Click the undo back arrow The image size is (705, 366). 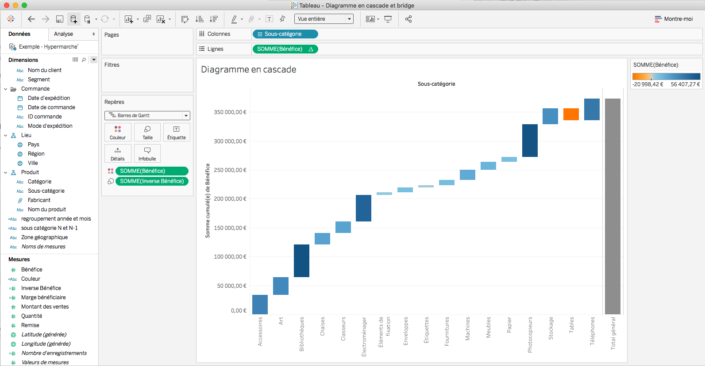(x=31, y=19)
